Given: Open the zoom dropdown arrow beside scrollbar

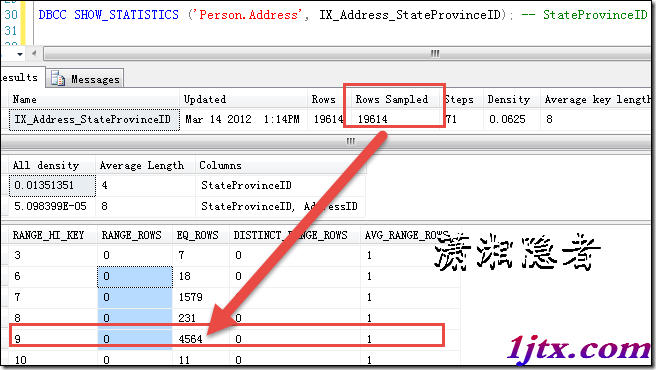Looking at the screenshot, I should pyautogui.click(x=20, y=54).
